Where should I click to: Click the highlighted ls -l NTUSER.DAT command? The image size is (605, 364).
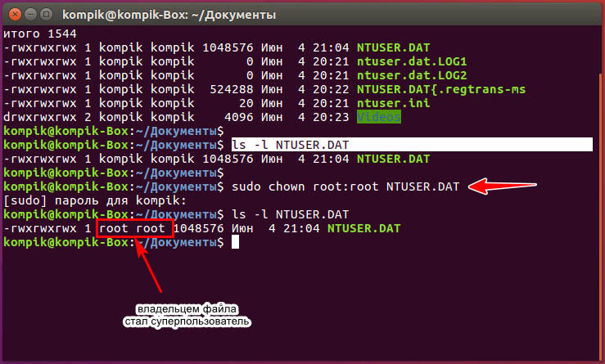(412, 145)
